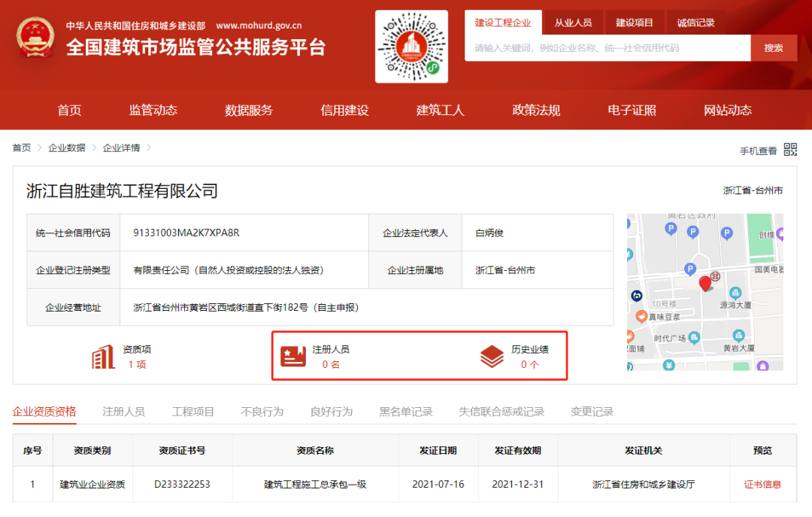Click the 搜索 search button
812x517 pixels.
pyautogui.click(x=774, y=47)
